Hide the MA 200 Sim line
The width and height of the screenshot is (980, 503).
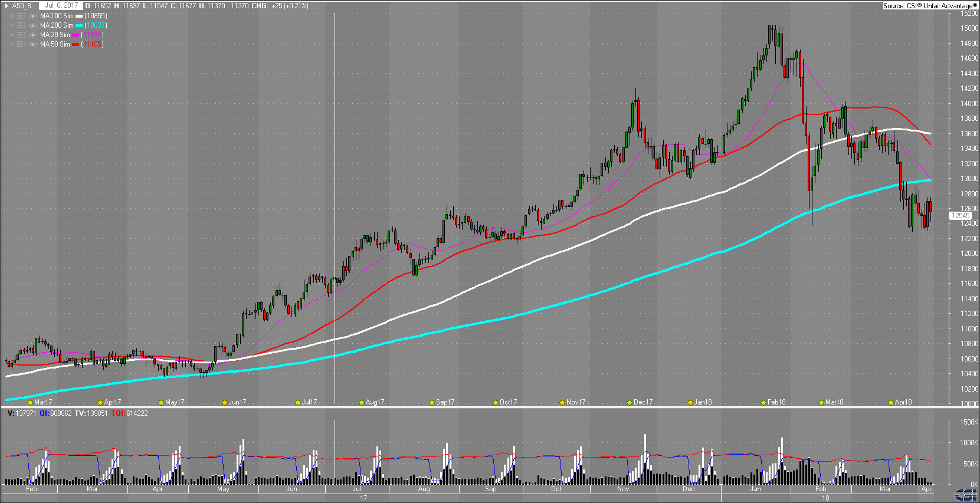[x=33, y=25]
